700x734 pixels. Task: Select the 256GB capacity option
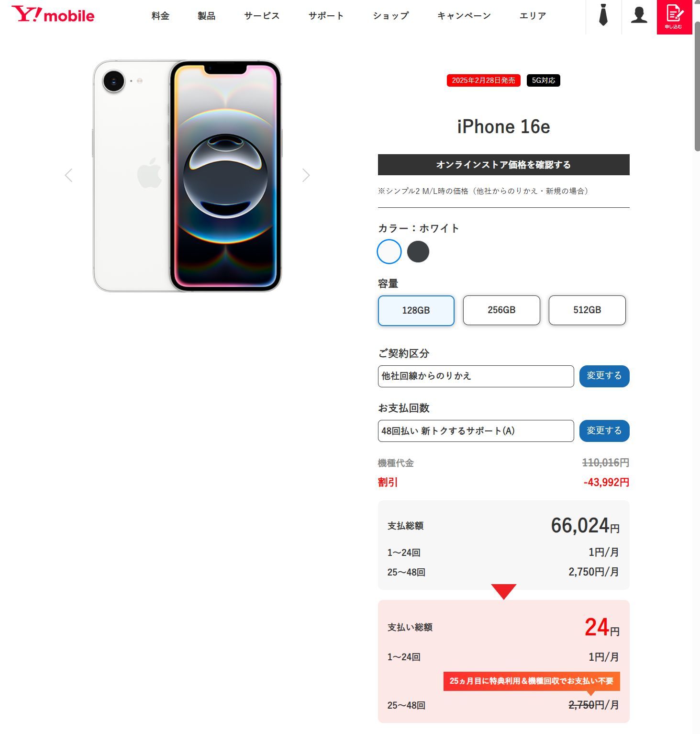click(501, 310)
